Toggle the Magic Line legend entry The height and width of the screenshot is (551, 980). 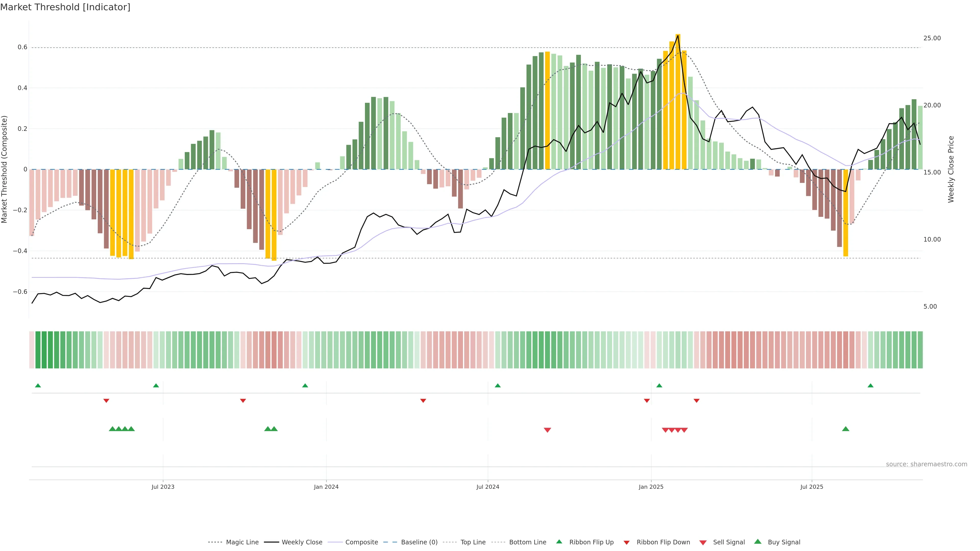pyautogui.click(x=242, y=542)
